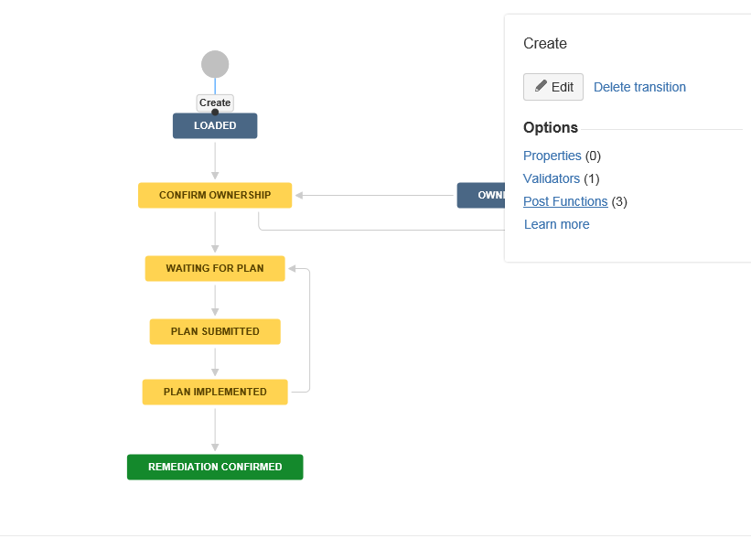The height and width of the screenshot is (560, 751).
Task: Click the Edit button with pencil icon
Action: [x=553, y=87]
